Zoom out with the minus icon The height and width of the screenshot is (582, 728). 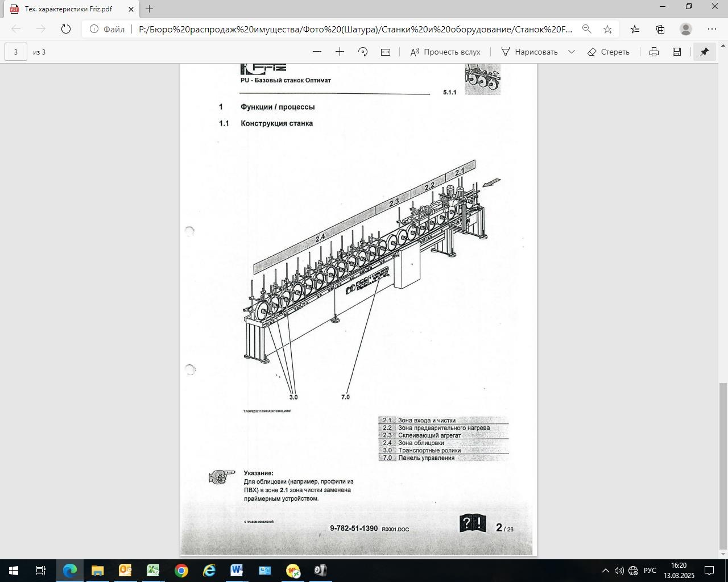click(x=317, y=52)
